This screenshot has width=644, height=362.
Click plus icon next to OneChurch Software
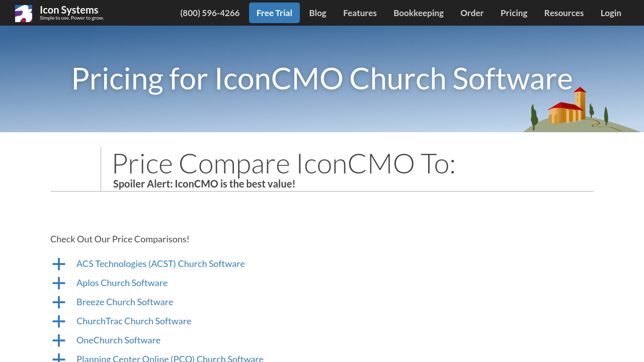pos(59,340)
